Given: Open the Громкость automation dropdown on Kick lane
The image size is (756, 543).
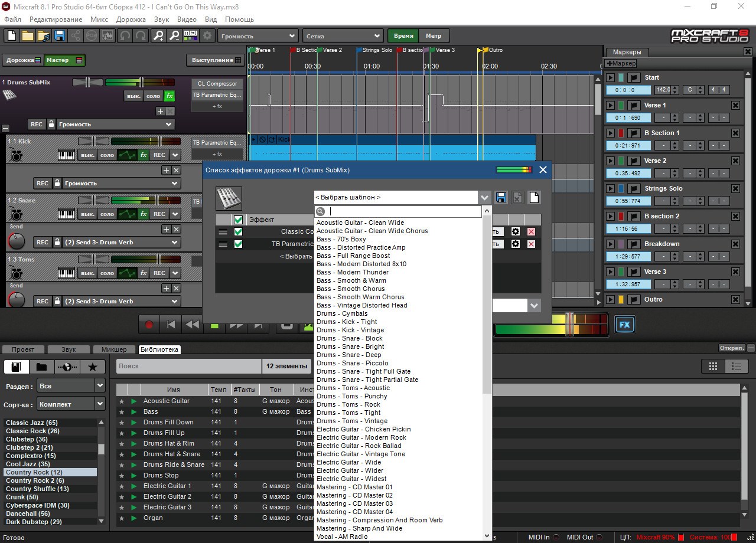Looking at the screenshot, I should [120, 183].
